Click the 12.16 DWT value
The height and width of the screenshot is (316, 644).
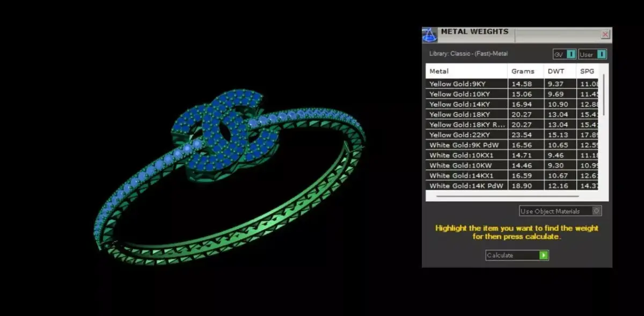point(557,186)
